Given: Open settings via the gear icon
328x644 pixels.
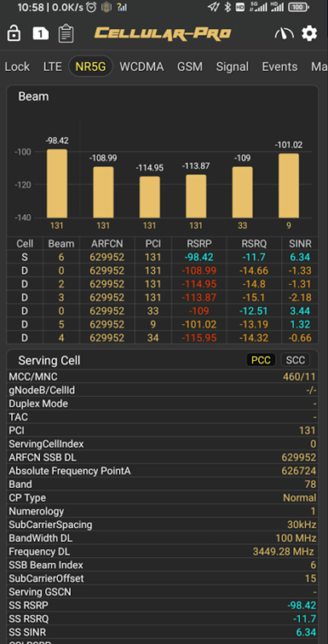Looking at the screenshot, I should click(x=310, y=33).
